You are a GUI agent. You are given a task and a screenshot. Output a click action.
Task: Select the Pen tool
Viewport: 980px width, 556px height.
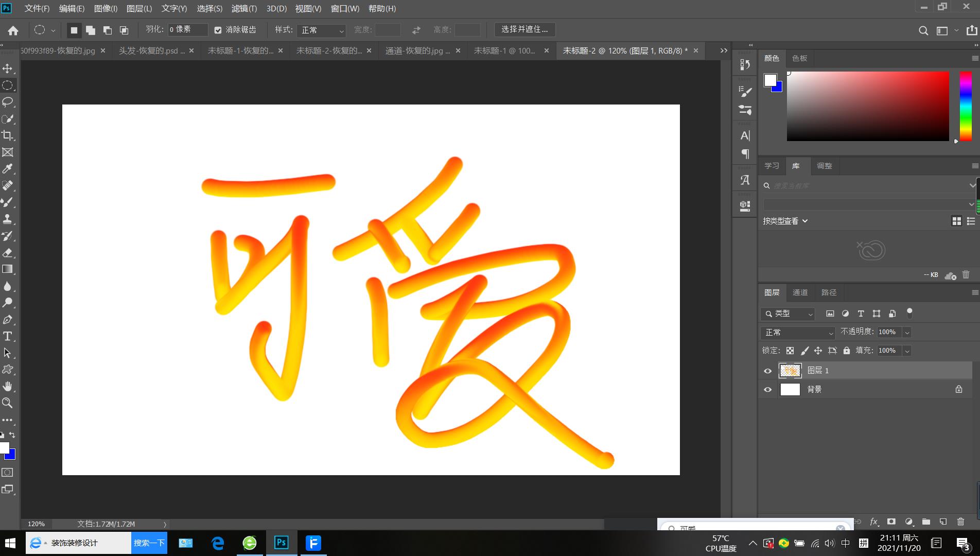8,319
